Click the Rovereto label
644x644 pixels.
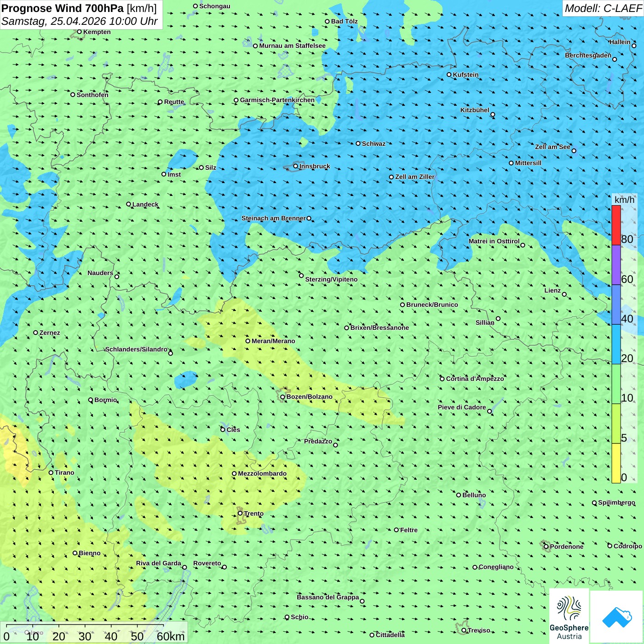[207, 563]
